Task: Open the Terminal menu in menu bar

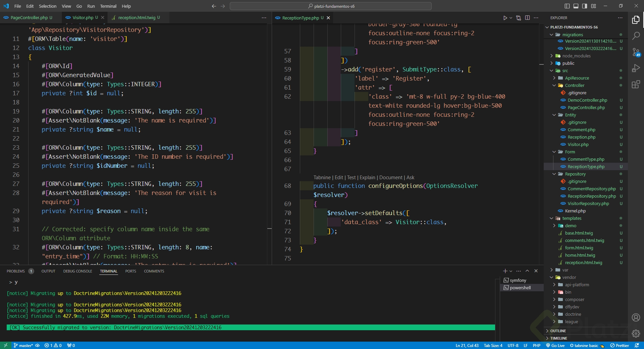Action: [108, 6]
